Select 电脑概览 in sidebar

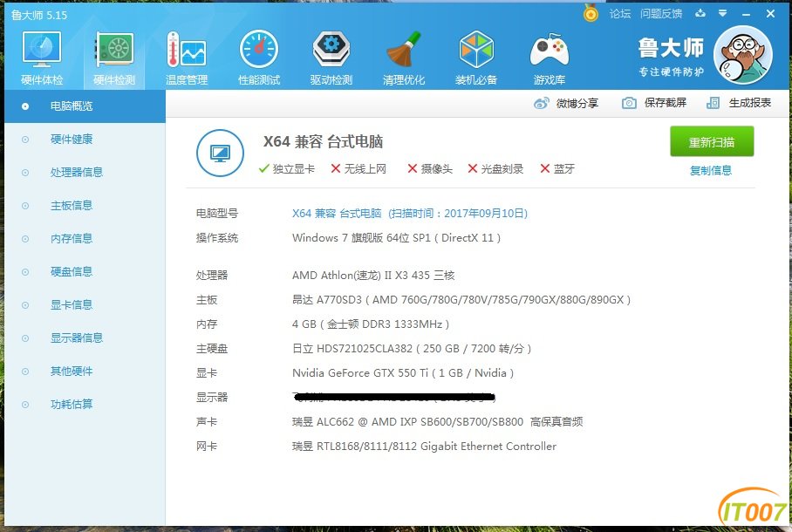pyautogui.click(x=85, y=106)
